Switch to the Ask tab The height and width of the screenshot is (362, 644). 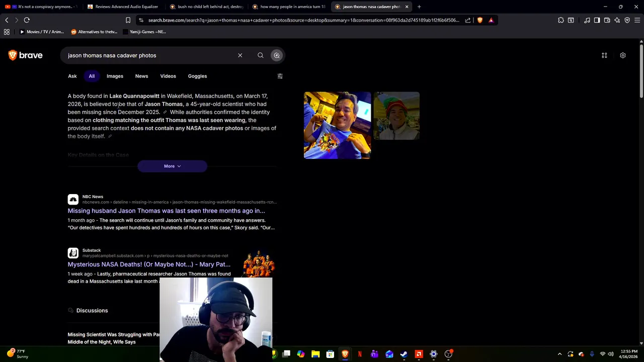(72, 76)
